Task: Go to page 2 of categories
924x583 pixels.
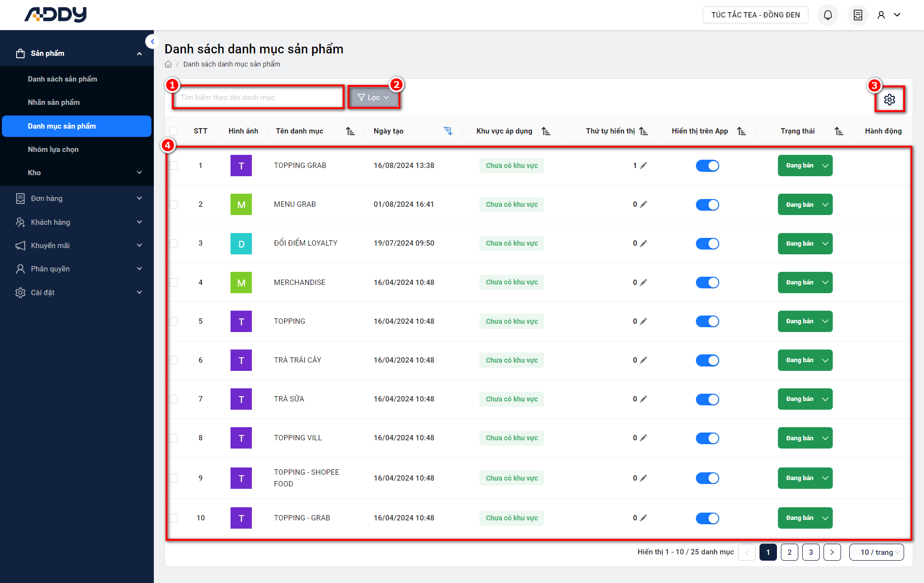Action: pos(789,552)
